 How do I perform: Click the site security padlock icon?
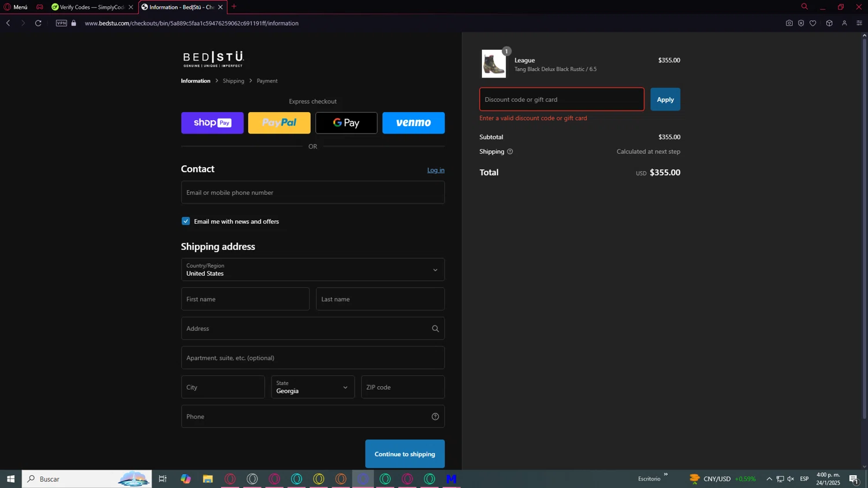73,23
